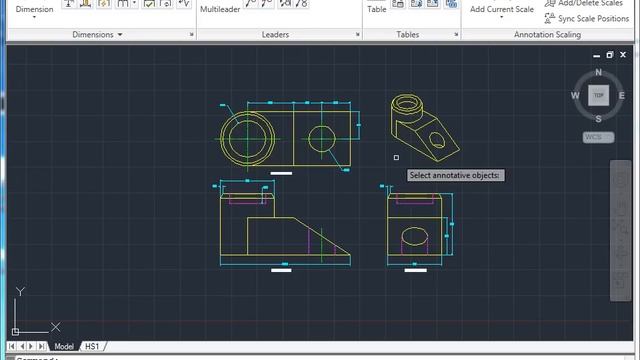Click S on the ViewCube compass

click(598, 119)
